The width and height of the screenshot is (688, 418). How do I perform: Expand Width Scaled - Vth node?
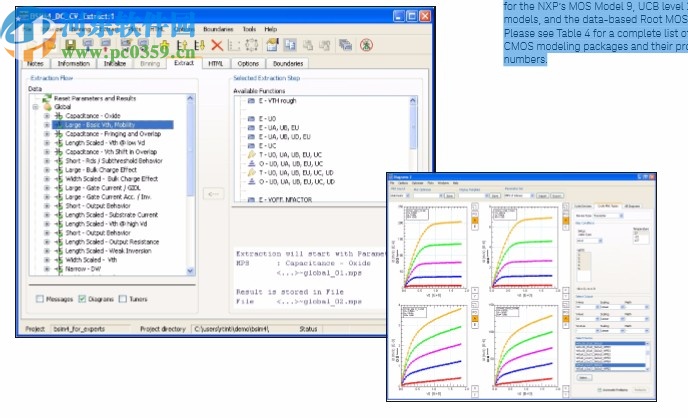pyautogui.click(x=47, y=260)
